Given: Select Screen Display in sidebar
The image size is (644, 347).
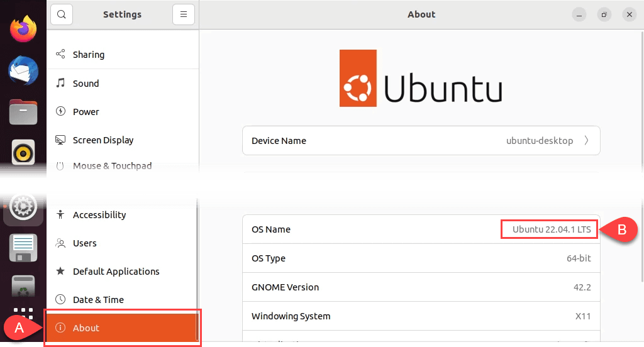Looking at the screenshot, I should click(x=103, y=140).
